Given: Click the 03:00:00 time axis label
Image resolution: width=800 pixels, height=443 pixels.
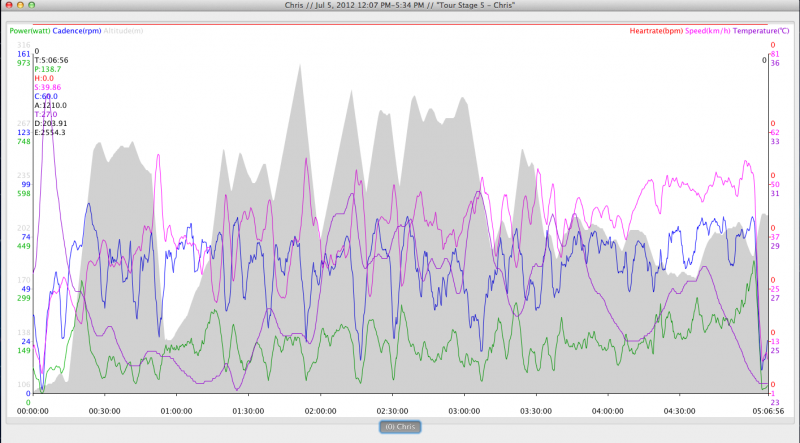Looking at the screenshot, I should point(464,410).
